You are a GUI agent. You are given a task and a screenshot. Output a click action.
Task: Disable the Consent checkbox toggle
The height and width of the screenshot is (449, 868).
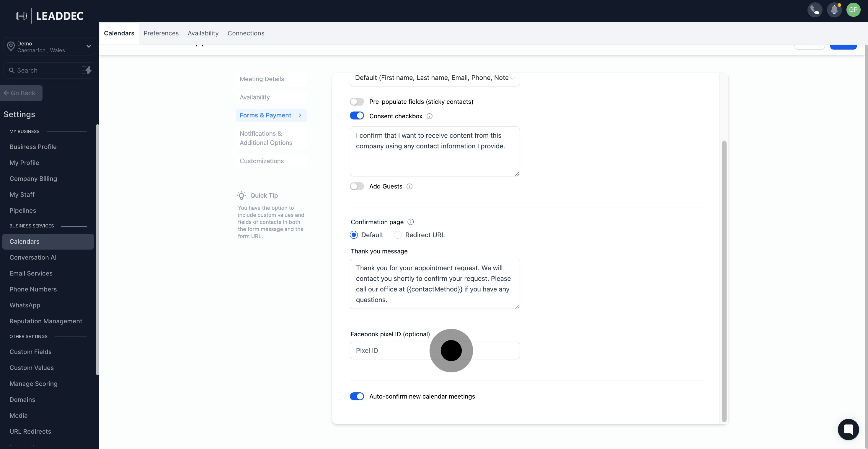click(357, 116)
